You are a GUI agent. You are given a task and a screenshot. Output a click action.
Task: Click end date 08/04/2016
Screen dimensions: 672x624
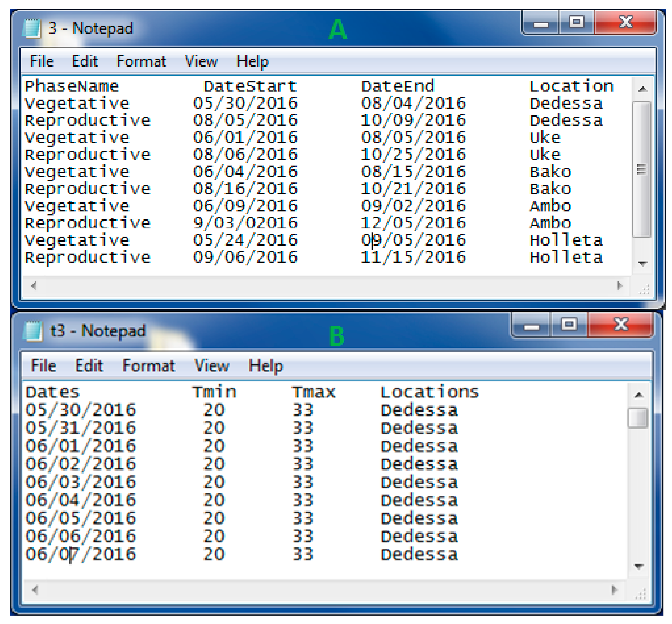click(413, 103)
